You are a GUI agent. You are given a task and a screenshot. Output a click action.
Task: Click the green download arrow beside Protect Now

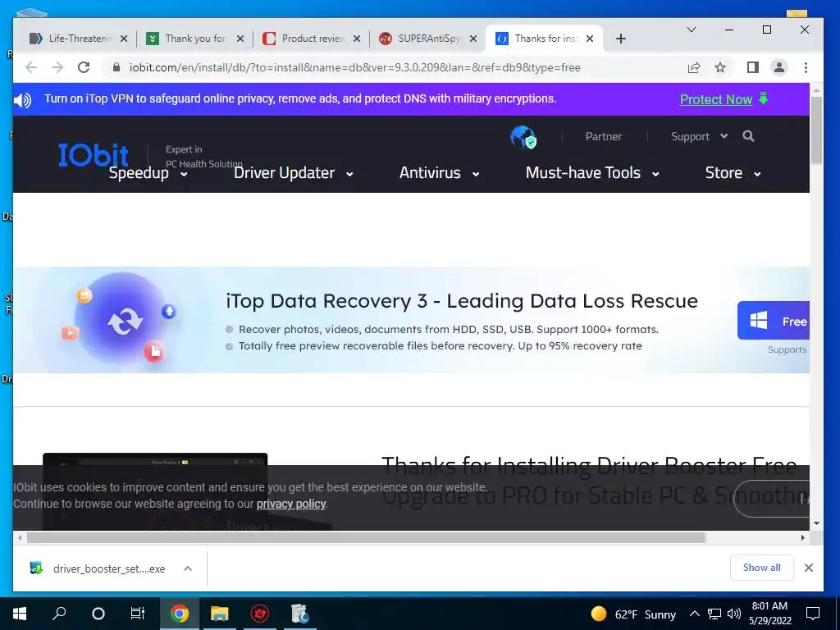click(x=764, y=98)
